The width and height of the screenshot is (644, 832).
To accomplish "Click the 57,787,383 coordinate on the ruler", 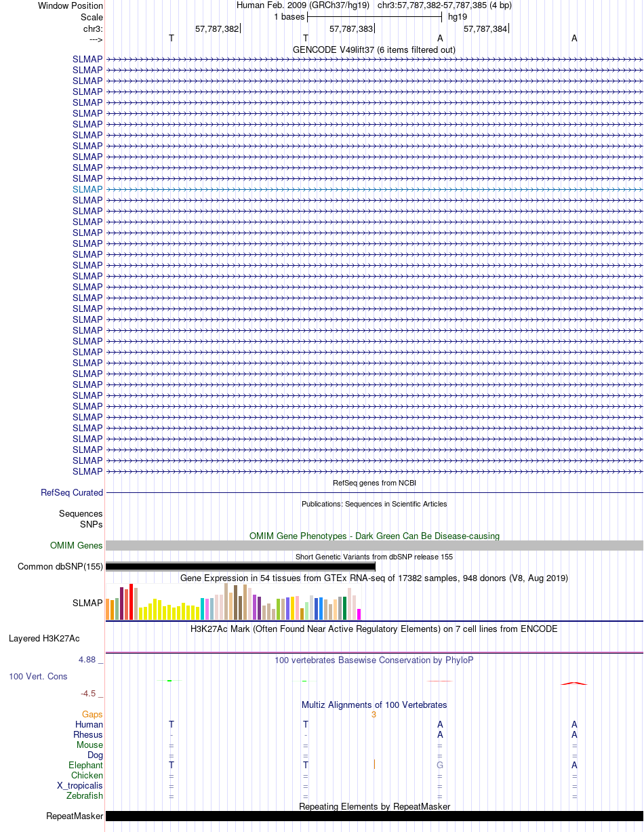I will click(x=351, y=29).
